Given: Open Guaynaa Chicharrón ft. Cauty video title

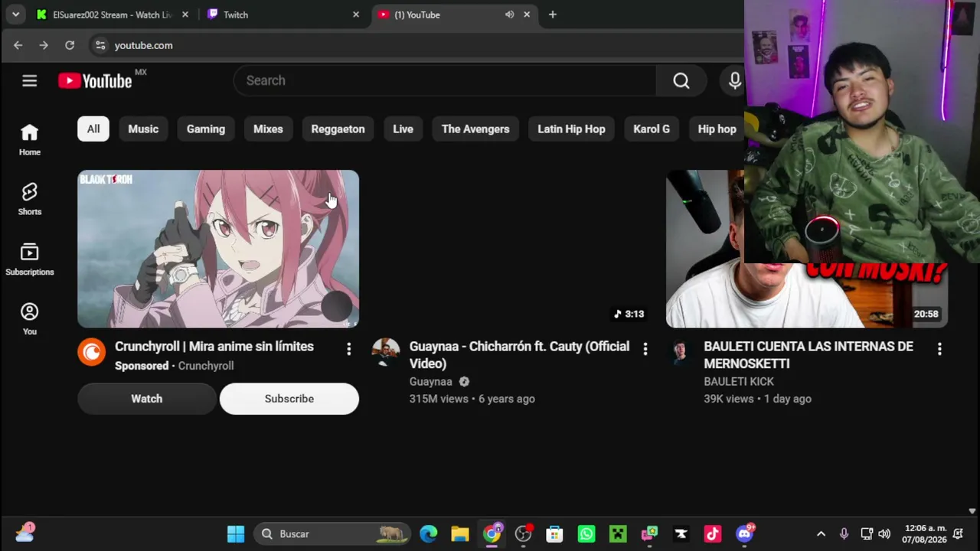Looking at the screenshot, I should pyautogui.click(x=519, y=355).
